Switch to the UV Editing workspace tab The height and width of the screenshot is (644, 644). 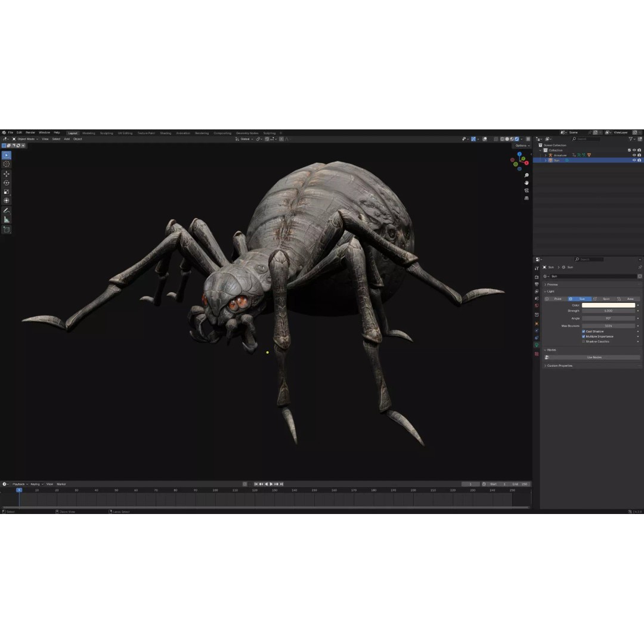click(125, 133)
